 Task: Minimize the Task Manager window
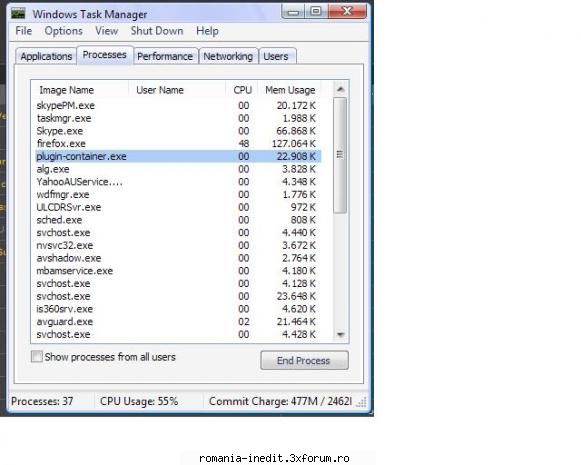(x=293, y=11)
